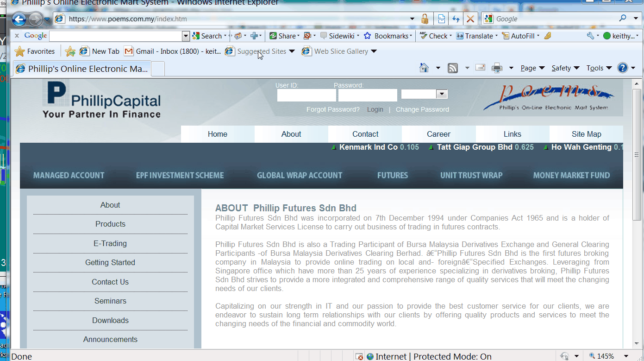Open the Favorites star button
Image resolution: width=644 pixels, height=361 pixels.
click(35, 51)
